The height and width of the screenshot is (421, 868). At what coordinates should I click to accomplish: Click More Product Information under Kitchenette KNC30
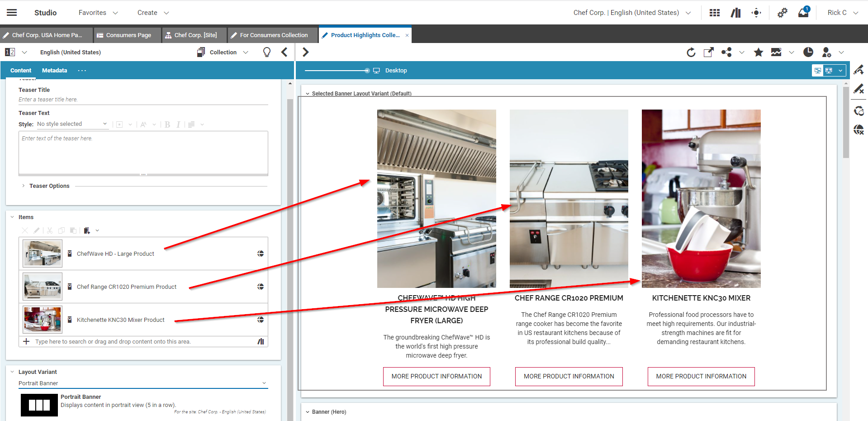coord(701,377)
